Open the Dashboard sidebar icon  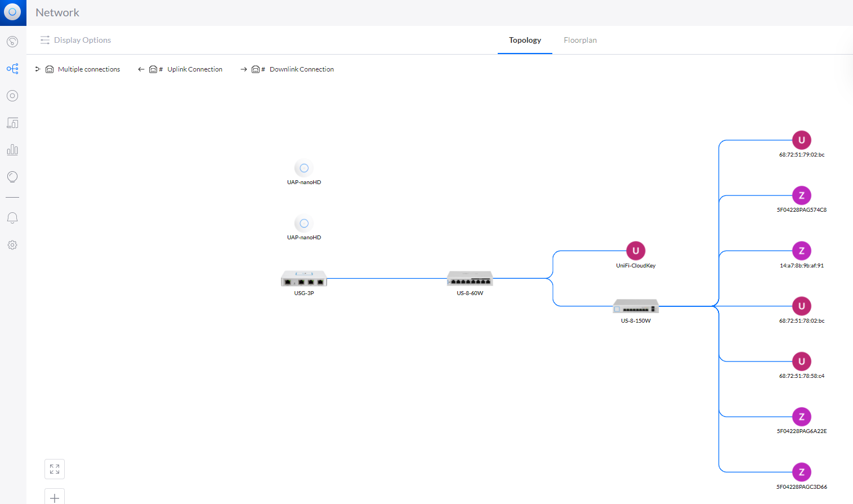coord(12,42)
